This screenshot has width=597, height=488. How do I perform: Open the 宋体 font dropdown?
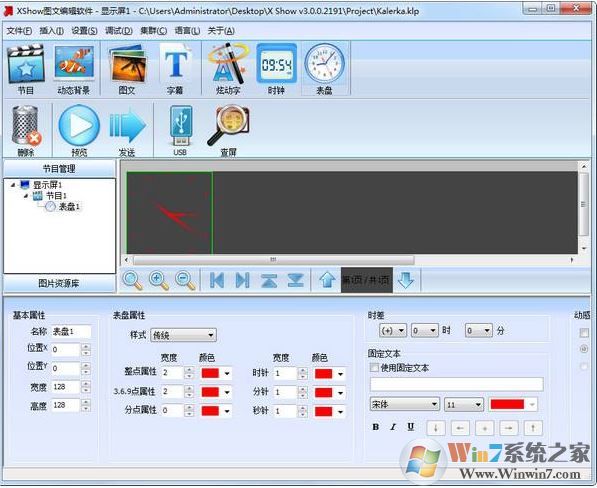pyautogui.click(x=404, y=404)
